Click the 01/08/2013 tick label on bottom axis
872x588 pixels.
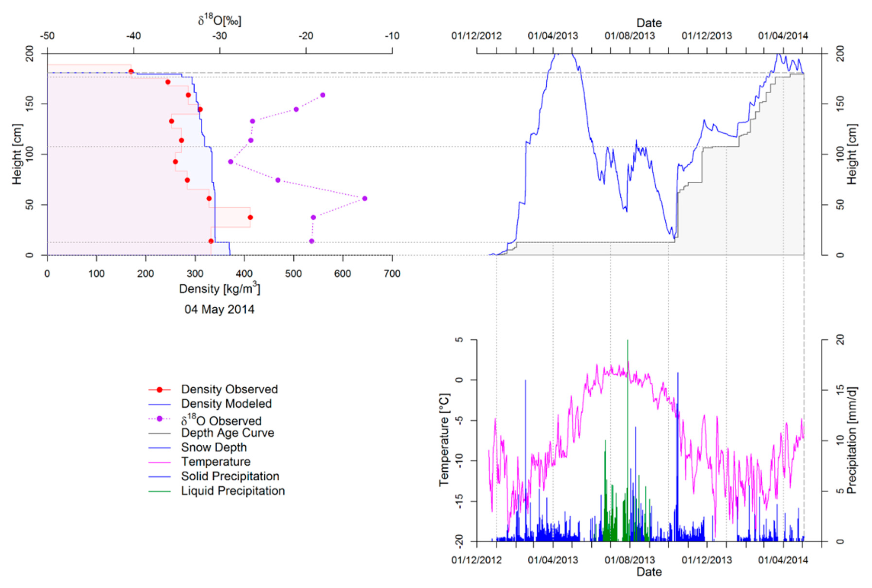[629, 560]
